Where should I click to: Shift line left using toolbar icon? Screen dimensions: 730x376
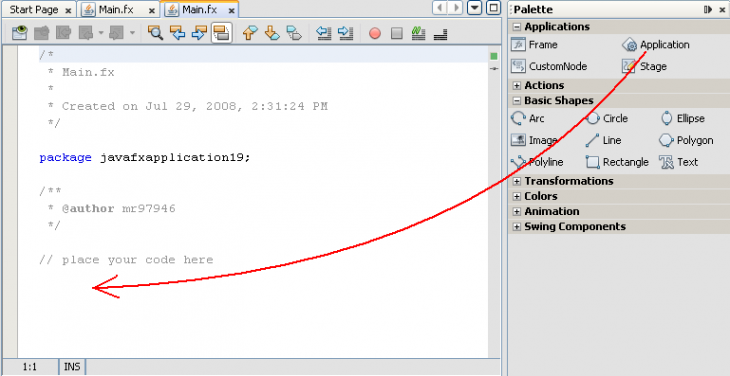click(323, 33)
